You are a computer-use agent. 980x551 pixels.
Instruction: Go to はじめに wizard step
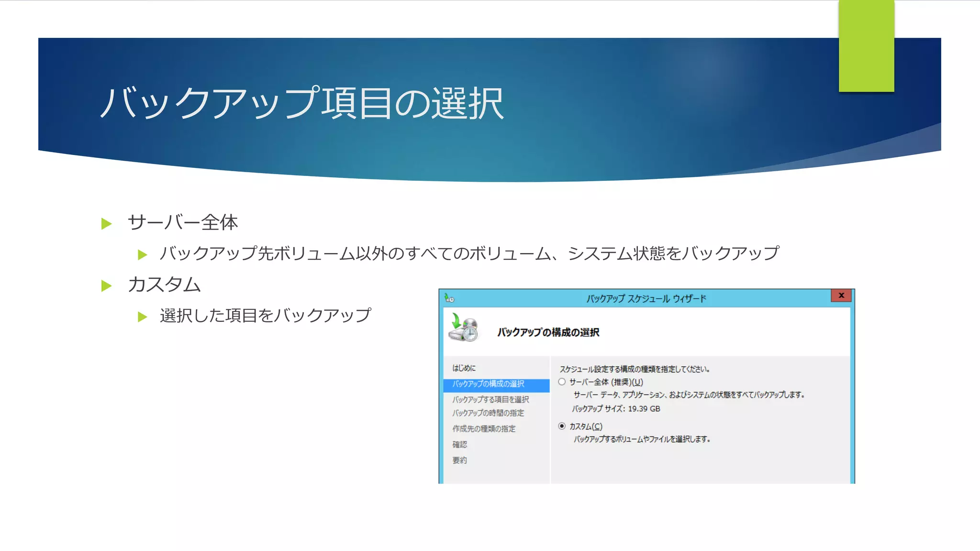(464, 368)
